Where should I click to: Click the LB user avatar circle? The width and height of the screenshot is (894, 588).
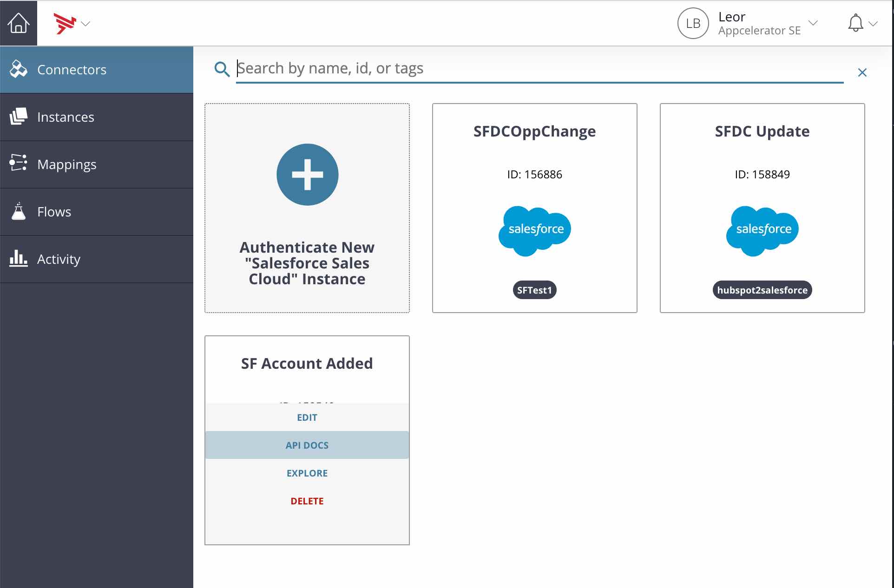point(693,23)
